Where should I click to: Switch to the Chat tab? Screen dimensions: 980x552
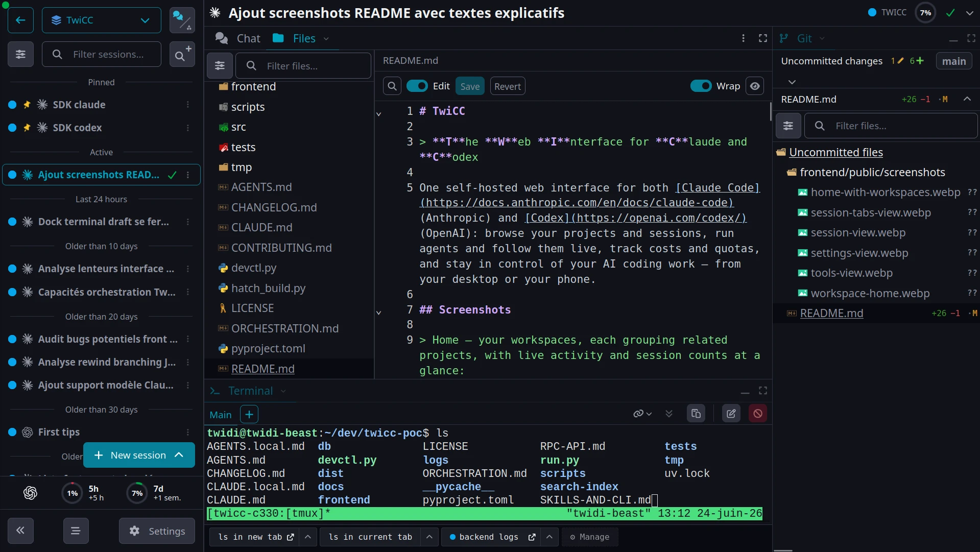pos(238,38)
